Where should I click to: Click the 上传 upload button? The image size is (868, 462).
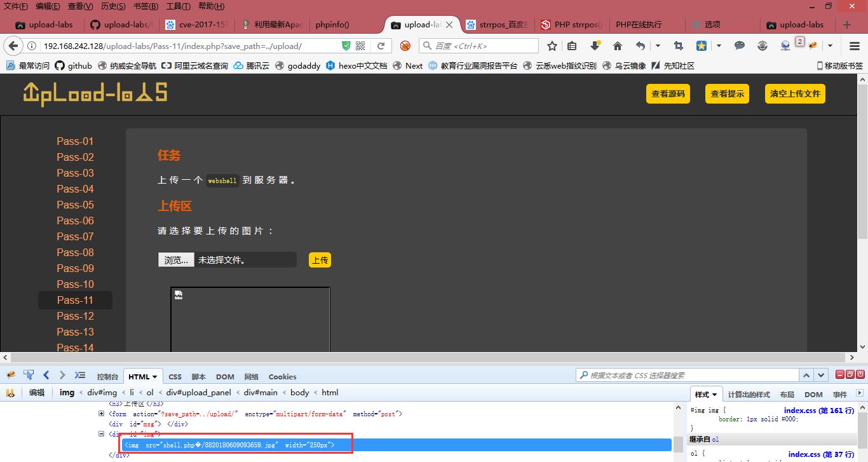[x=320, y=260]
